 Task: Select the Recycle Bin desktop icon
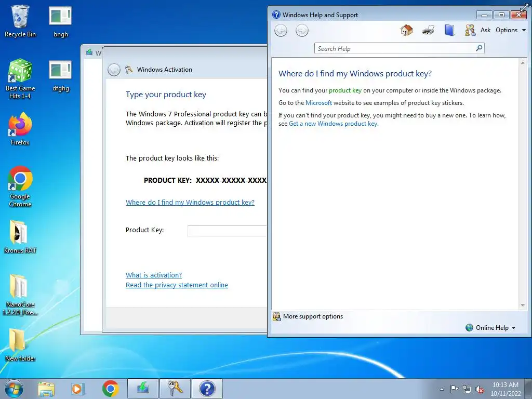coord(20,21)
